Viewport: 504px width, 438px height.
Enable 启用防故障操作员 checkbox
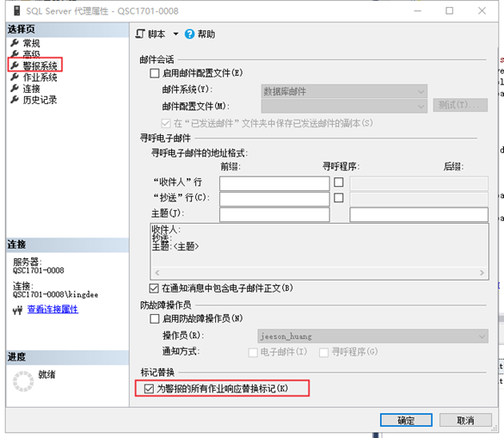[155, 318]
